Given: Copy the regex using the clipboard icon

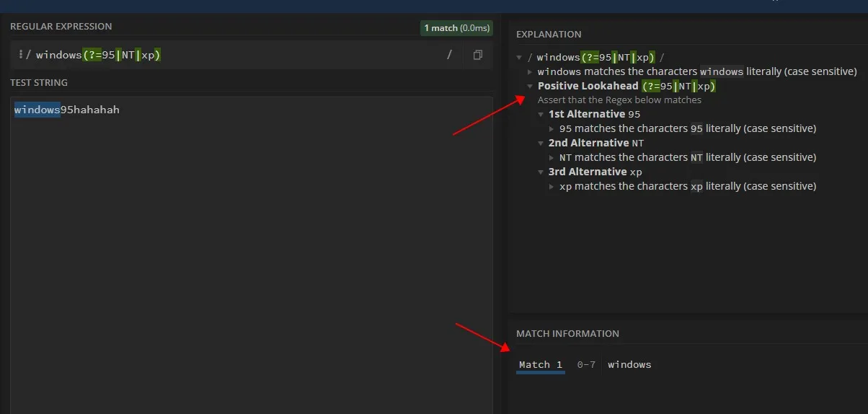Looking at the screenshot, I should [477, 55].
